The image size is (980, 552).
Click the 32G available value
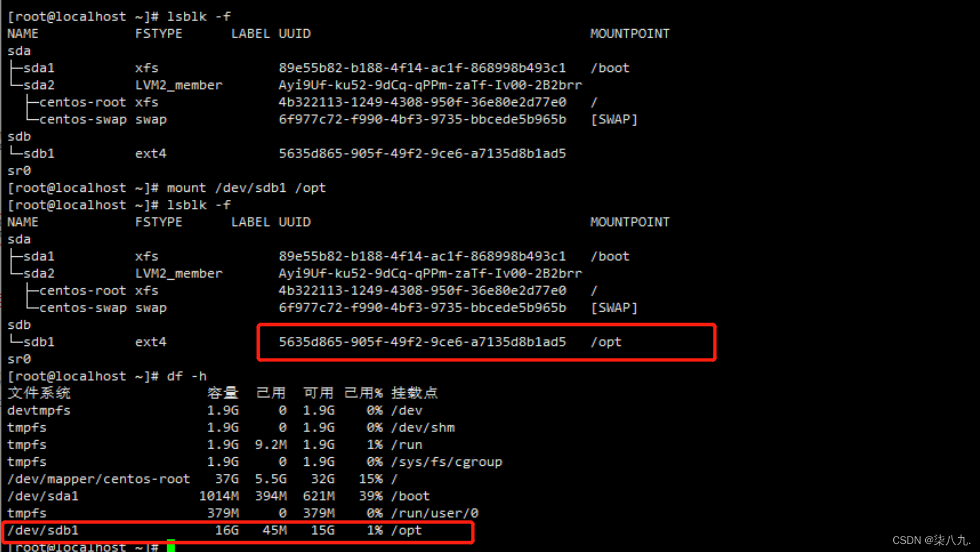322,479
